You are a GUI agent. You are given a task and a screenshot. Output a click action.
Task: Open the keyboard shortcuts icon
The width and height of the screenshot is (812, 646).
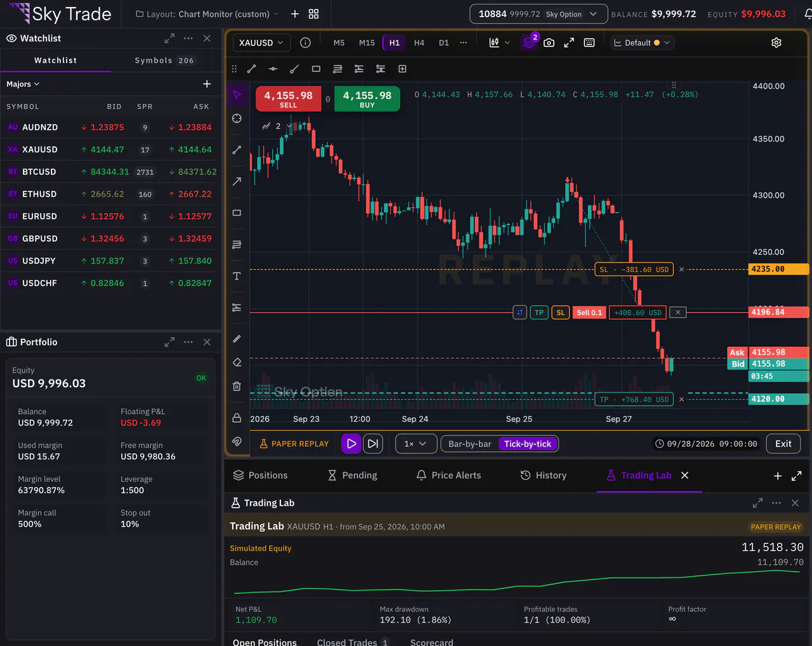[x=589, y=42]
